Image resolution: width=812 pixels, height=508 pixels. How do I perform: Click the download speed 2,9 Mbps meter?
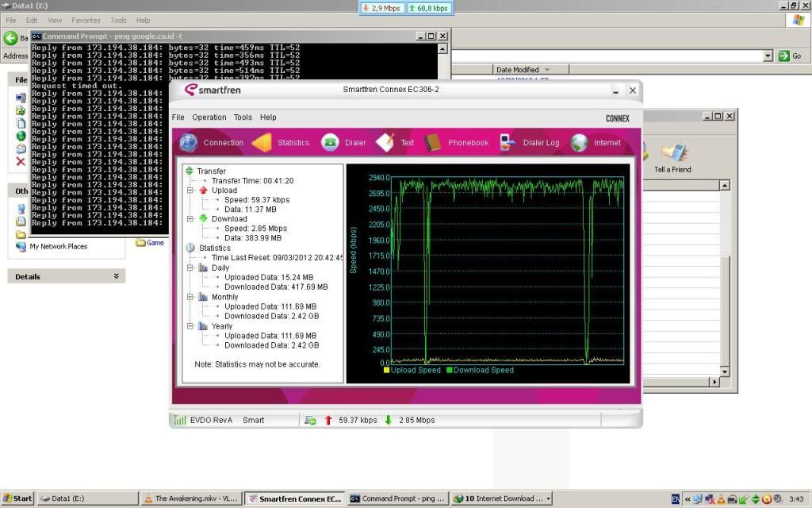383,8
